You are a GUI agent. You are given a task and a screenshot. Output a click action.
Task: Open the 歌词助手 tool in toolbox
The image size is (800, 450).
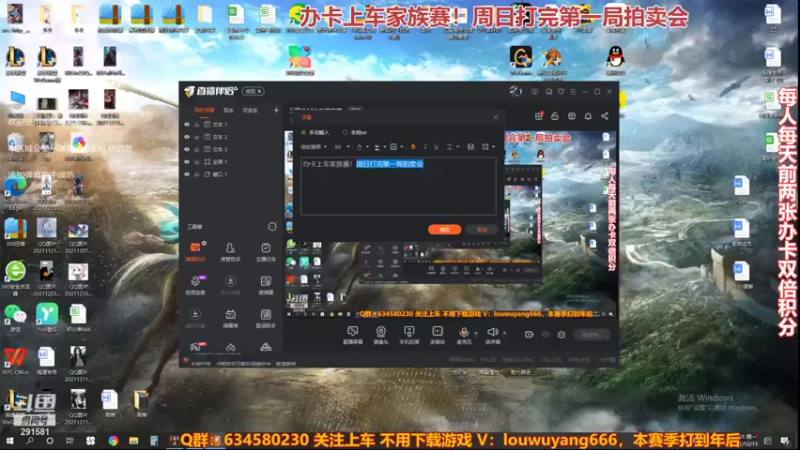pyautogui.click(x=266, y=318)
